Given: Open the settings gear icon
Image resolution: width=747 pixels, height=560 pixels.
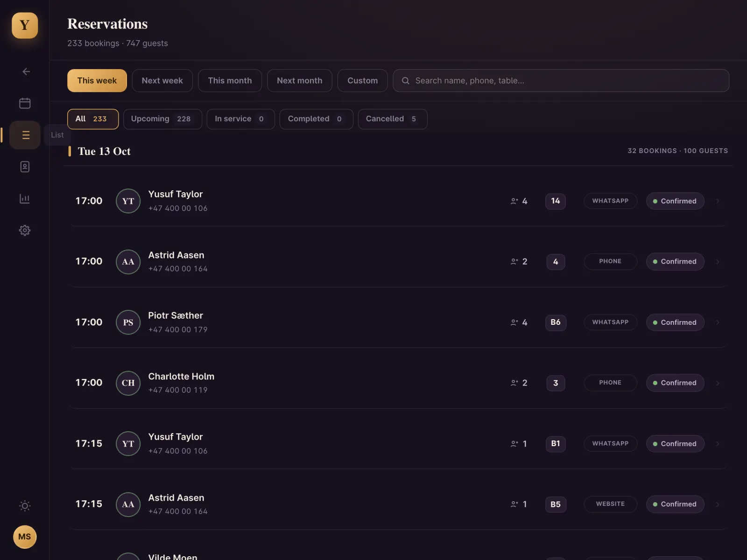Looking at the screenshot, I should [x=25, y=230].
